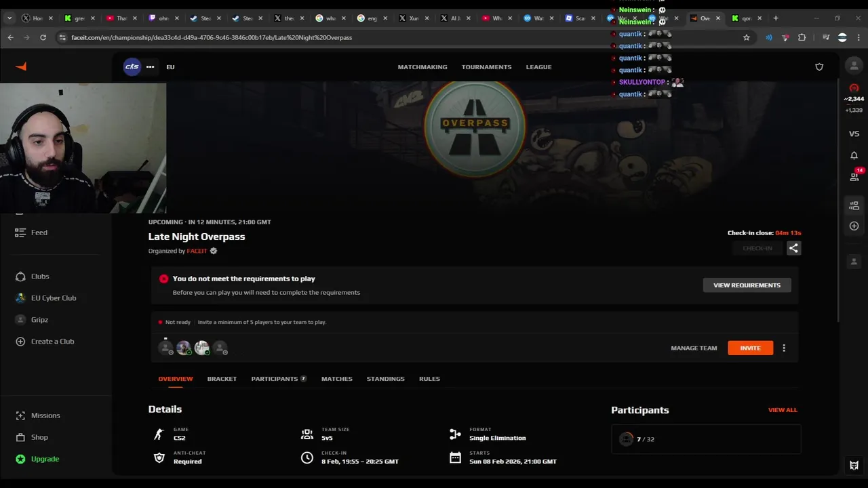The width and height of the screenshot is (868, 488).
Task: Open the chat icon at bottom right
Action: tap(854, 466)
